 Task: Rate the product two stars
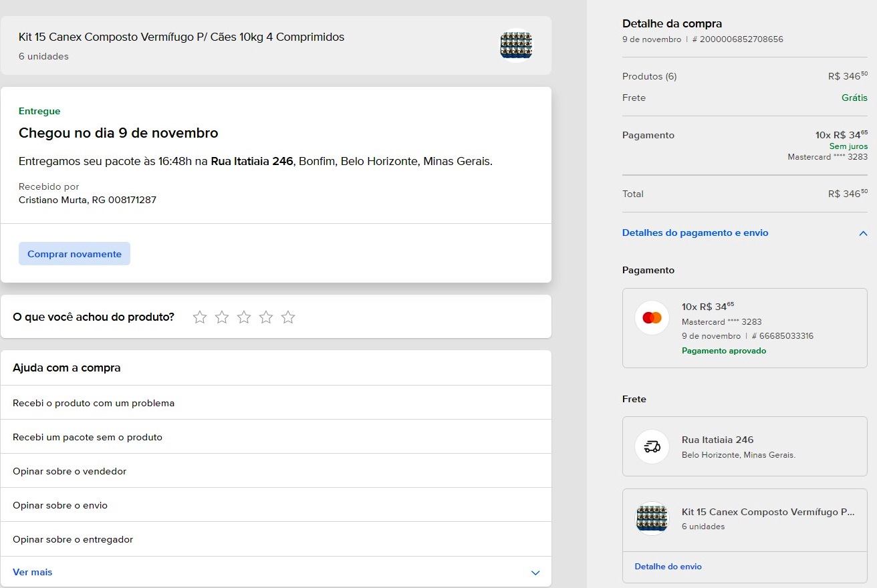click(x=222, y=317)
